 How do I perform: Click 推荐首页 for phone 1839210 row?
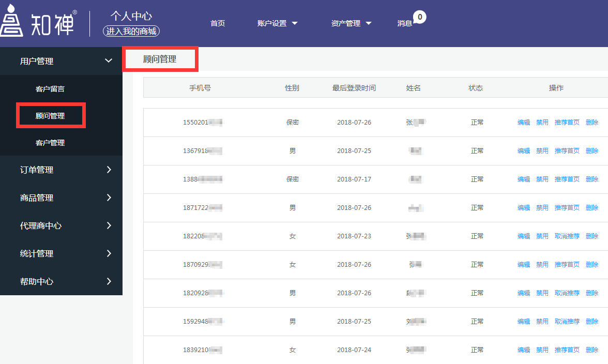pyautogui.click(x=567, y=350)
